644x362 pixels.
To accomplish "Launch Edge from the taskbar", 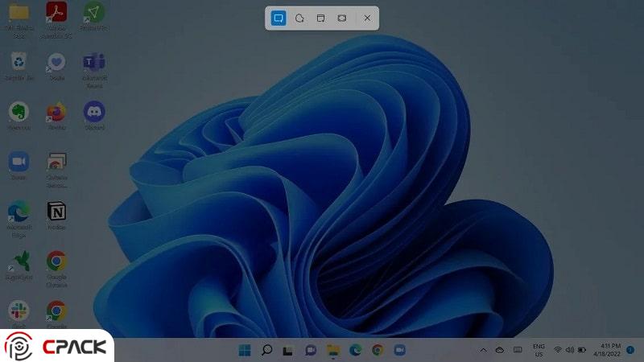I will pos(355,350).
